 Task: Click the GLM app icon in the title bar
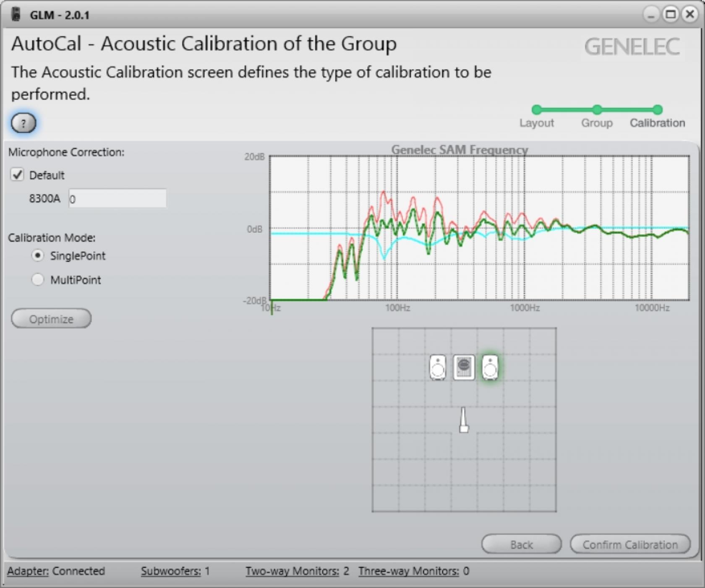16,15
